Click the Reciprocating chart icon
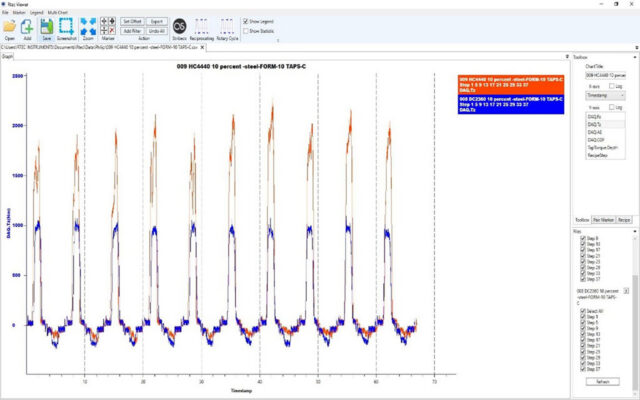Viewport: 640px width, 400px height. tap(201, 26)
